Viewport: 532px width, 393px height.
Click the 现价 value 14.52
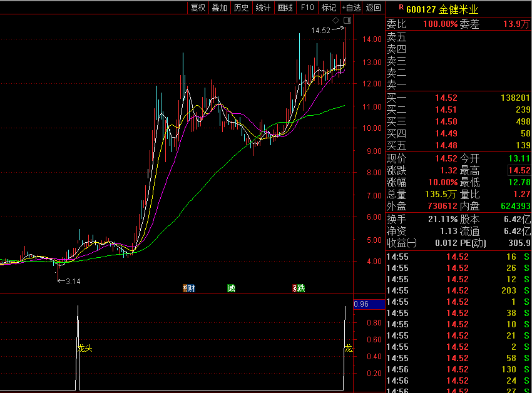(x=446, y=158)
